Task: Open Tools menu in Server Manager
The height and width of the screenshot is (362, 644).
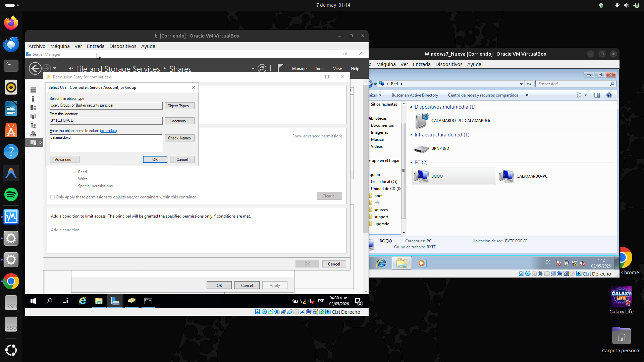Action: tap(320, 69)
